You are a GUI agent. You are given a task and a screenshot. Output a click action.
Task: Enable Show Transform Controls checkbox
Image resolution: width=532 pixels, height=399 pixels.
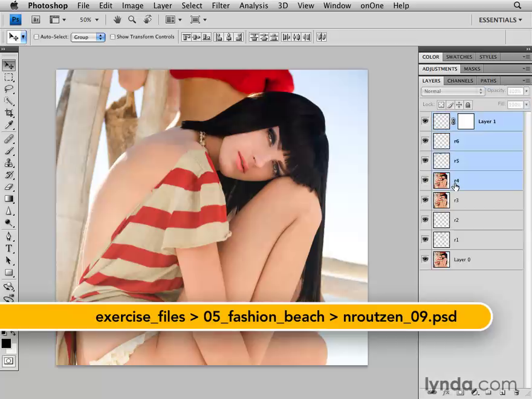point(112,37)
